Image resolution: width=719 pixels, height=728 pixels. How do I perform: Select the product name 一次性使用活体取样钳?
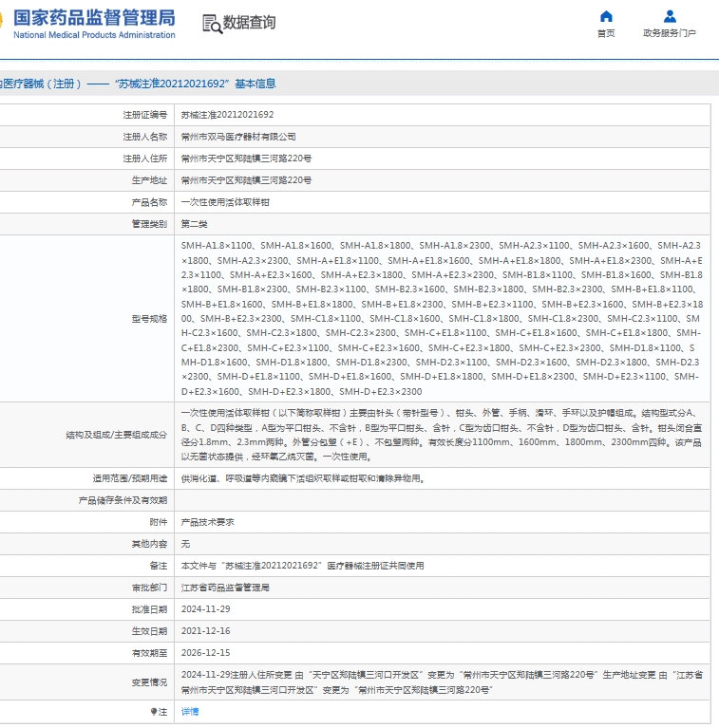(x=225, y=202)
